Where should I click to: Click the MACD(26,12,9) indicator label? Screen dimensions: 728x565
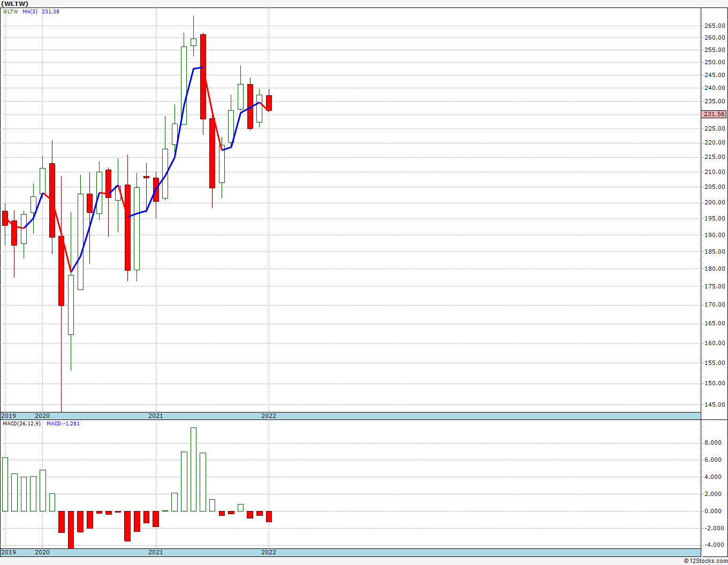[22, 424]
